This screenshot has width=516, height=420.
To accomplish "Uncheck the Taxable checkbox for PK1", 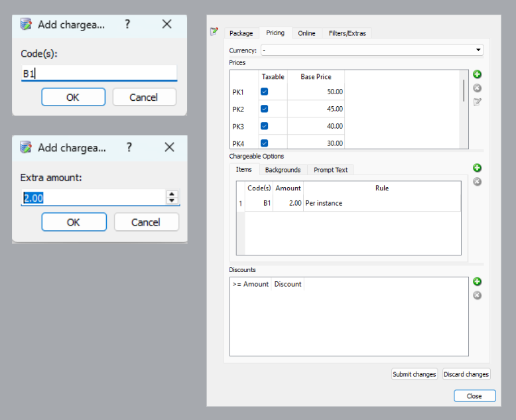I will (265, 92).
